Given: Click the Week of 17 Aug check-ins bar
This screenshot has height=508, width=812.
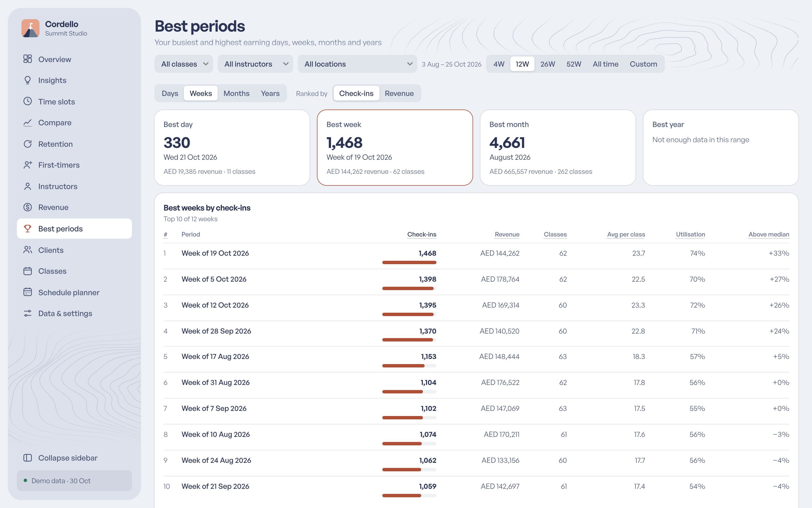Looking at the screenshot, I should tap(409, 365).
